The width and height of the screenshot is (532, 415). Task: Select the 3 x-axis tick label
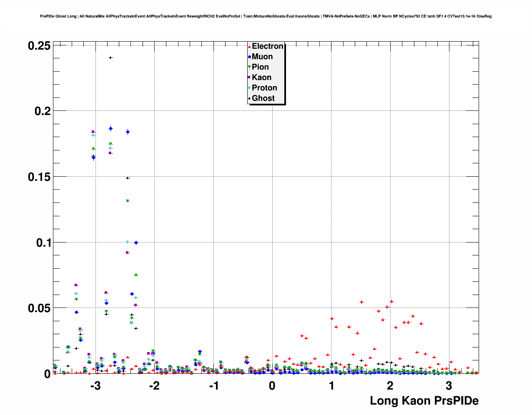point(449,386)
